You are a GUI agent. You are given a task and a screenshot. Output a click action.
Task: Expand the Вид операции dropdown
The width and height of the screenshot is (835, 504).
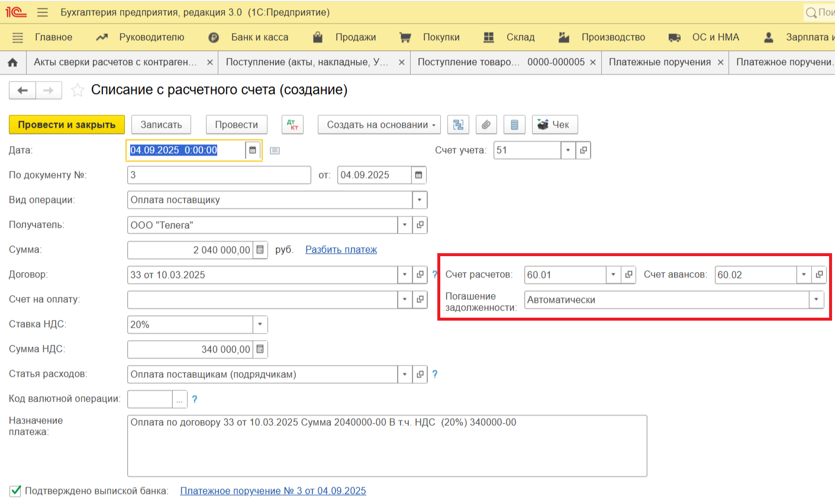tap(420, 200)
